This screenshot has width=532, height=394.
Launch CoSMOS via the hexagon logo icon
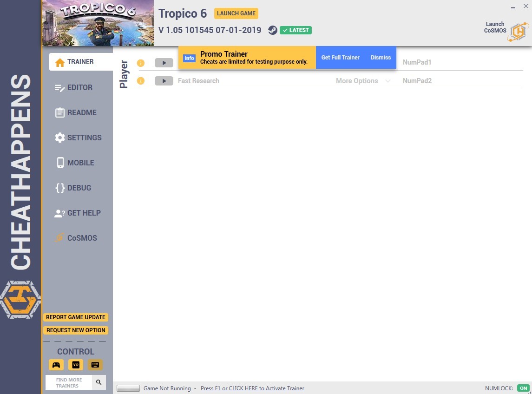518,32
